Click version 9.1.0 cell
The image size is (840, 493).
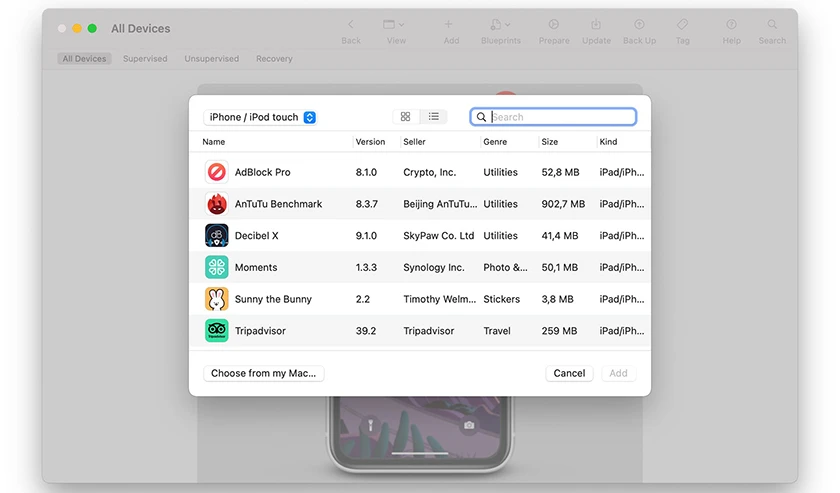366,235
